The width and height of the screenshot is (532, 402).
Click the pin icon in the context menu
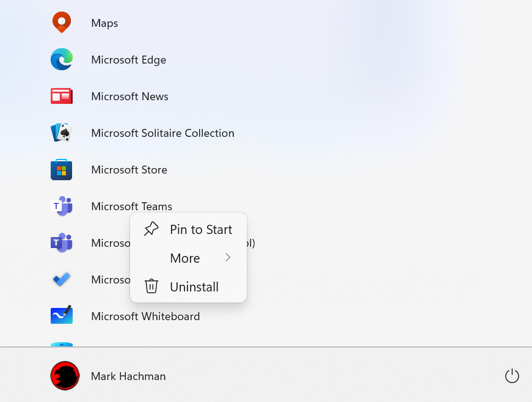(x=151, y=229)
